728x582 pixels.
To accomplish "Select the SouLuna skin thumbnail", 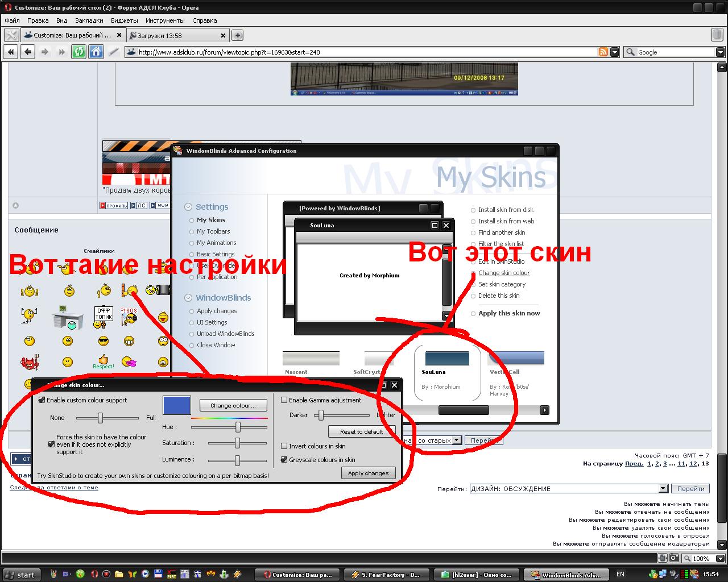I will tap(447, 359).
